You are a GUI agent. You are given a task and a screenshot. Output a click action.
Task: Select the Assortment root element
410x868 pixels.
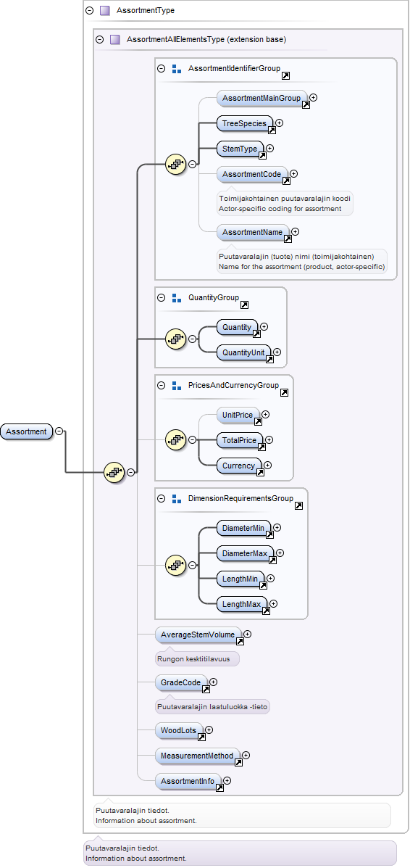pos(27,431)
